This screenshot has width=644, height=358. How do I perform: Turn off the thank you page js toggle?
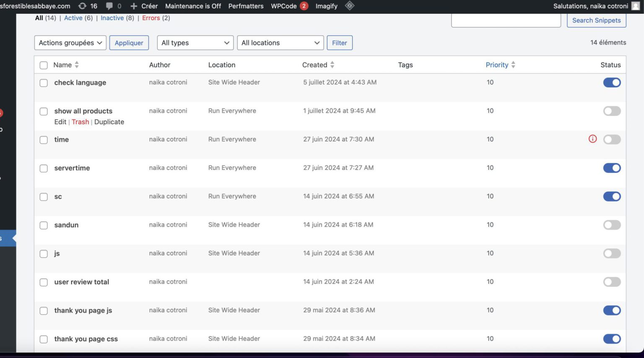click(x=612, y=311)
